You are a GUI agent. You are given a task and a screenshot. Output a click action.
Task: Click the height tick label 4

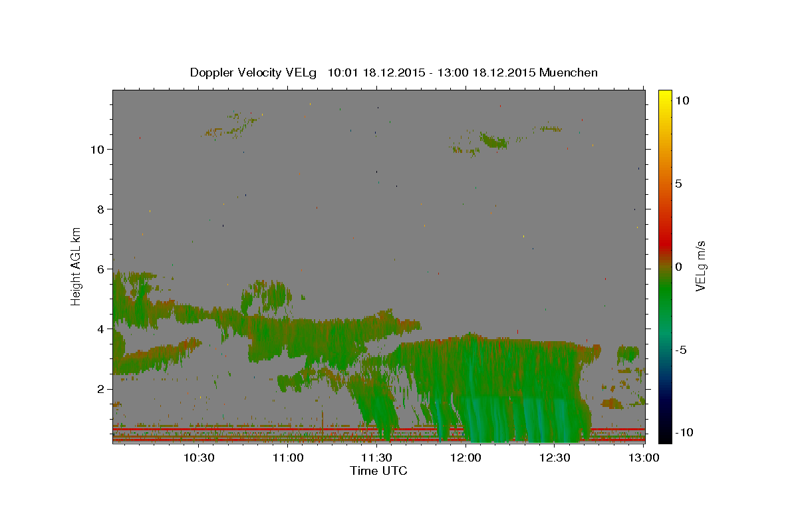coord(100,329)
